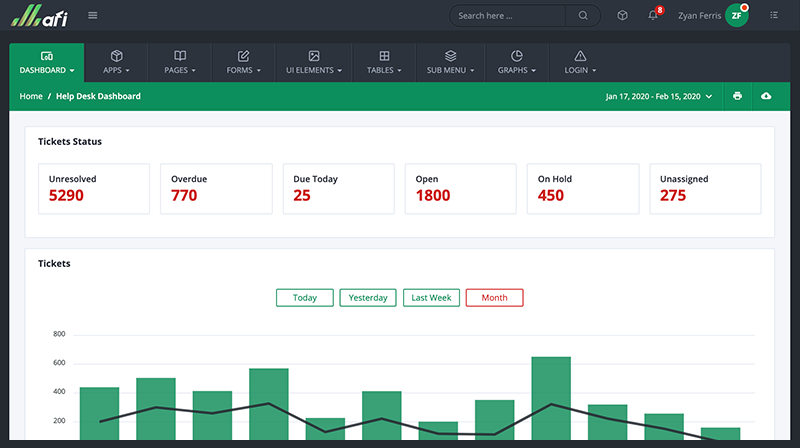Screen dimensions: 800x448
Task: Select the Yesterday ticket filter
Action: tap(368, 298)
